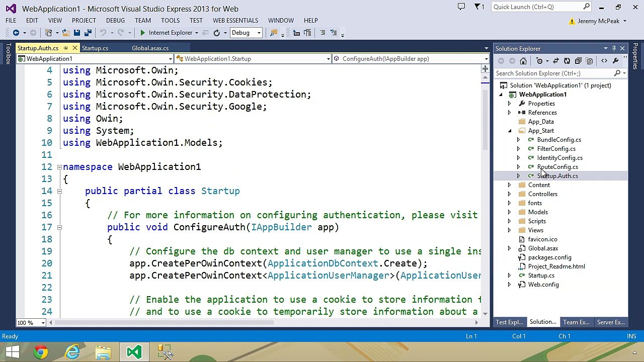This screenshot has height=362, width=644.
Task: Click the View Code angle brackets icon
Action: pyautogui.click(x=604, y=61)
